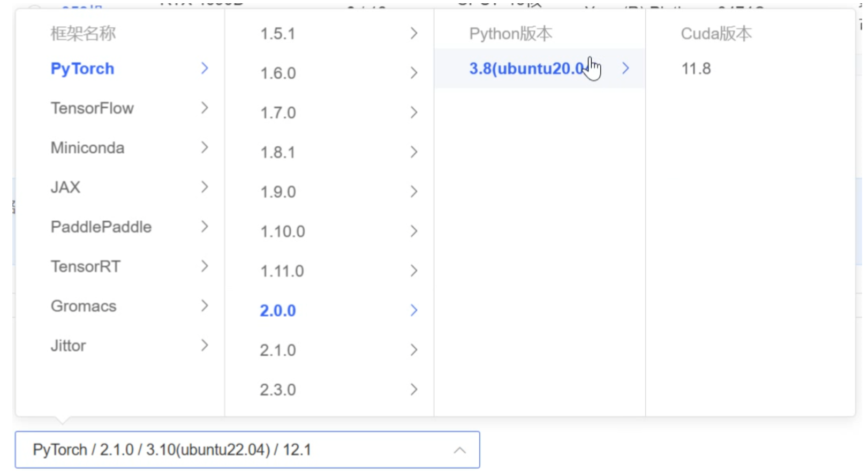This screenshot has height=471, width=868.
Task: Expand TensorFlow chevron arrow
Action: [x=205, y=108]
